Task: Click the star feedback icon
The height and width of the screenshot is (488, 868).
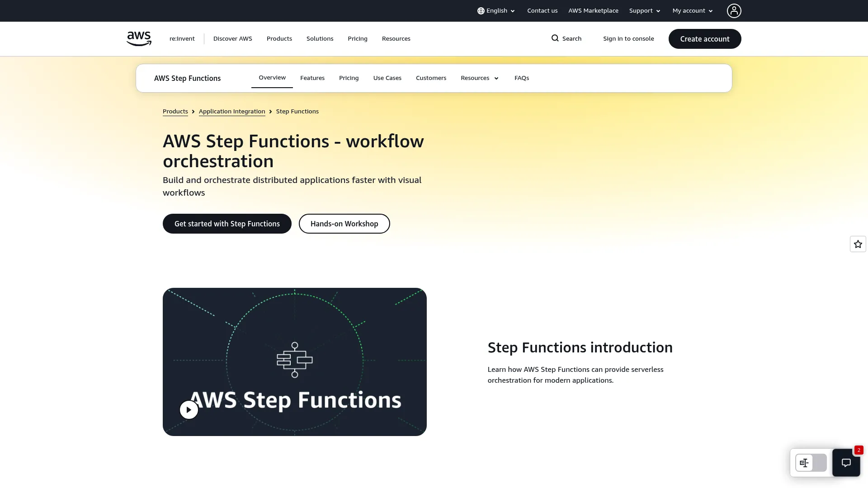Action: [x=858, y=244]
